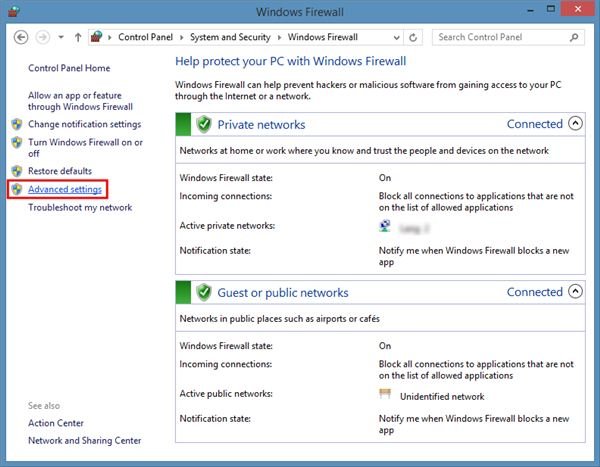Viewport: 600px width, 467px height.
Task: Collapse the Guest or public networks chevron
Action: 575,292
